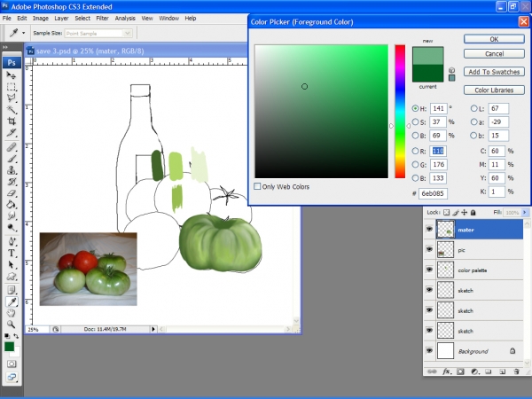Select the S saturation radio button
This screenshot has width=532, height=399.
[415, 121]
